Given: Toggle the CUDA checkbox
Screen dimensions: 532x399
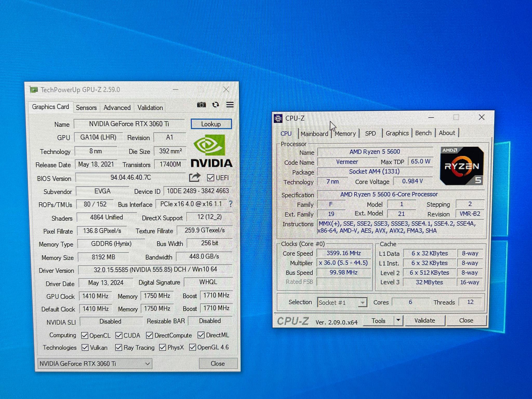Looking at the screenshot, I should point(119,336).
